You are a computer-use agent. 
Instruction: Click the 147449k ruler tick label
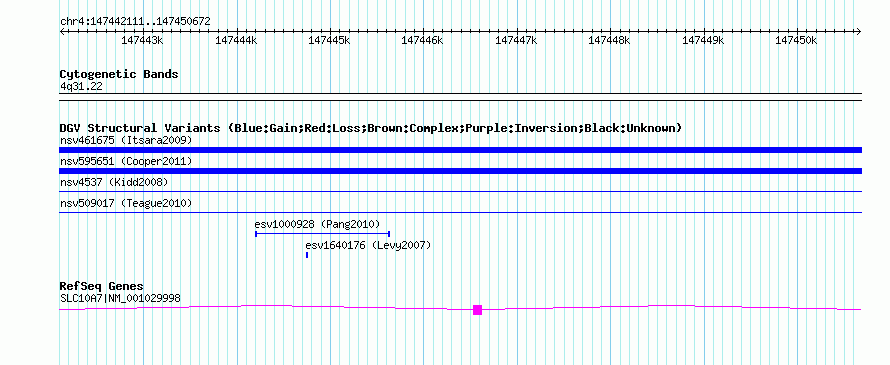(703, 40)
